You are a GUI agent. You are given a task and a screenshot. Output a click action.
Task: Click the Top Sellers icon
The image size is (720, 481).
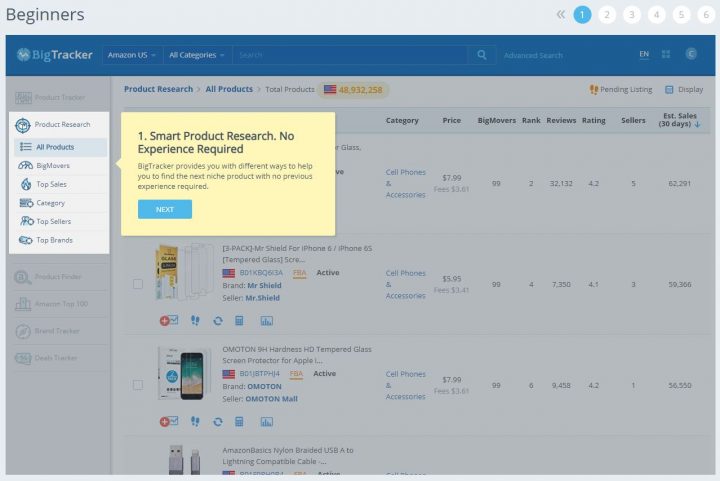27,221
